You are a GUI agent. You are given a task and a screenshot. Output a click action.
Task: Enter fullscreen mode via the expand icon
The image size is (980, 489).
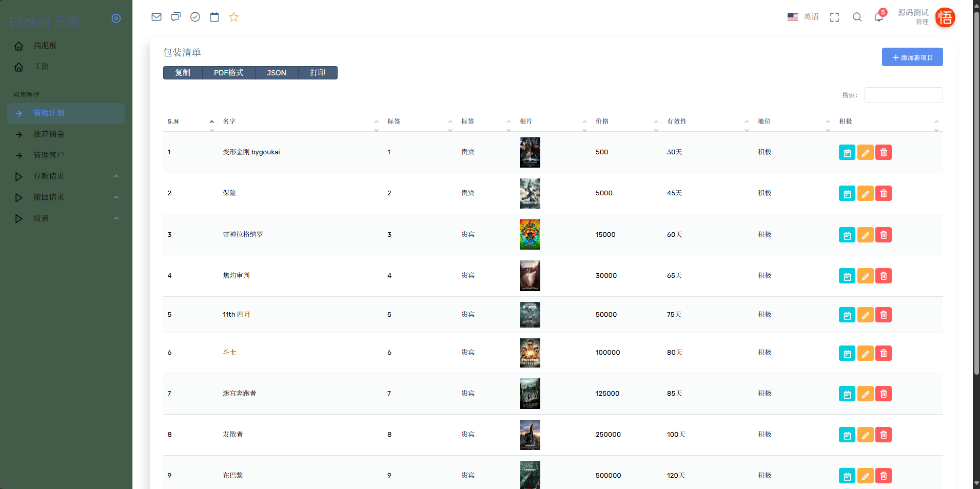point(834,17)
